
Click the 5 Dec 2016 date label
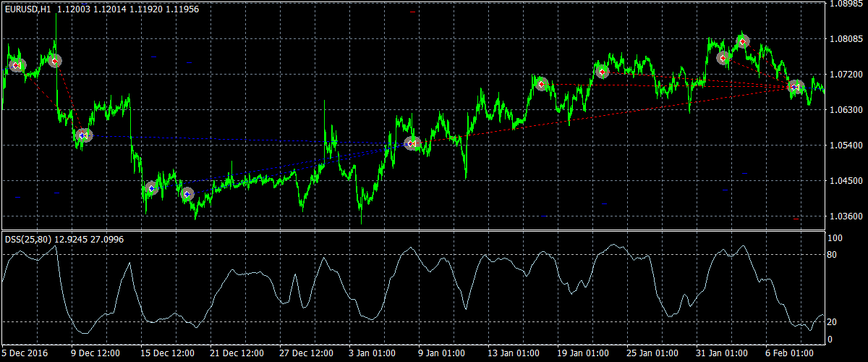24,353
